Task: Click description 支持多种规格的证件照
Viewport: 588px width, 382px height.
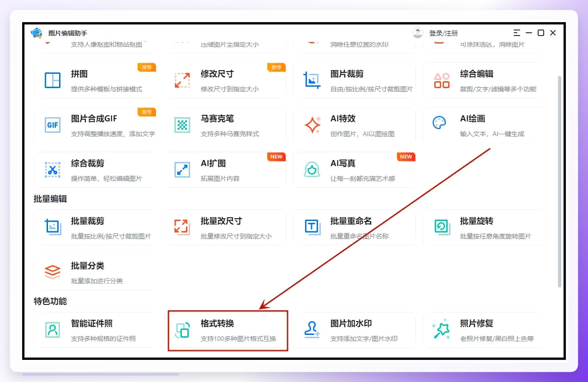Action: pyautogui.click(x=103, y=339)
